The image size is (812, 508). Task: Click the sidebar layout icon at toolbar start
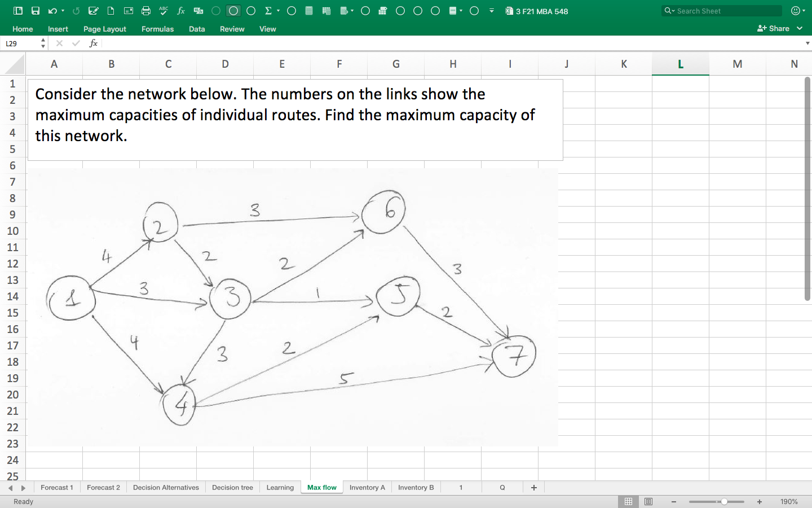pos(18,11)
